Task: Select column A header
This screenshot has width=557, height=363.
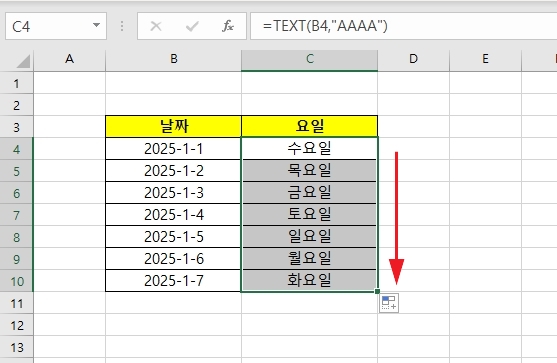Action: 70,59
